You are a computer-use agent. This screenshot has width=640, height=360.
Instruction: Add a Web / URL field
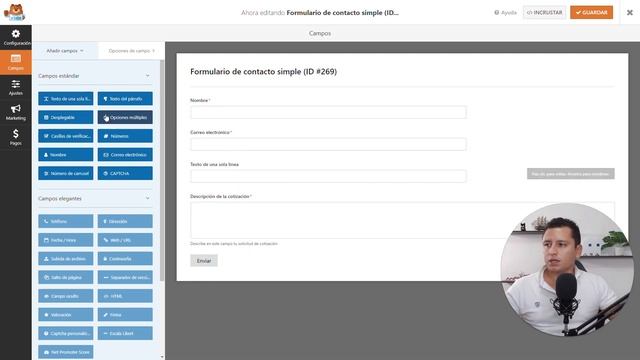pyautogui.click(x=125, y=240)
